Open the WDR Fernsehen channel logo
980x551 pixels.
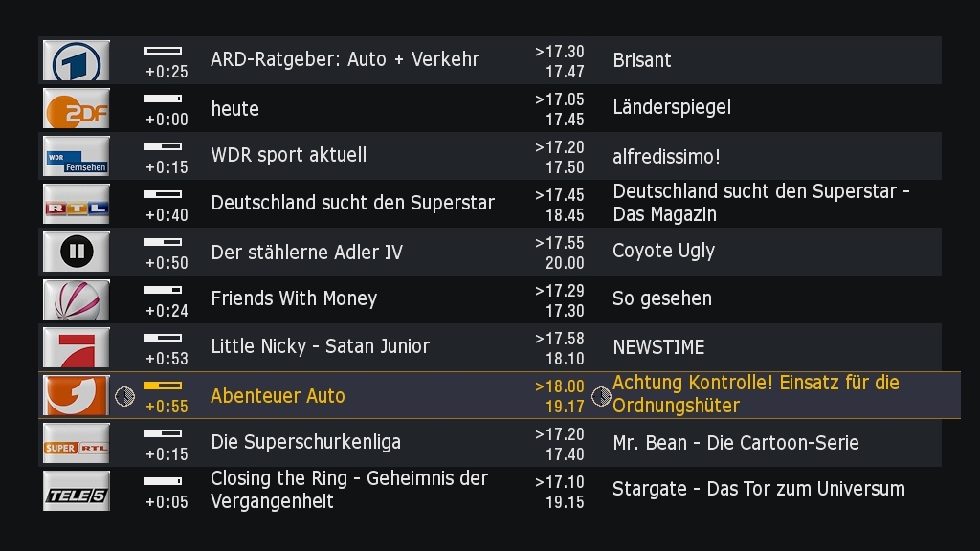[x=77, y=156]
